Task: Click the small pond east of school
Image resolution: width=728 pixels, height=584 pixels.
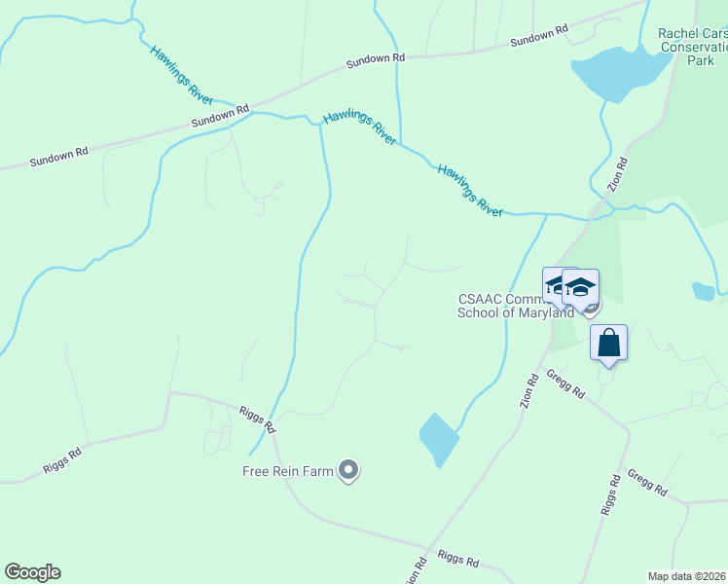Action: 704,292
